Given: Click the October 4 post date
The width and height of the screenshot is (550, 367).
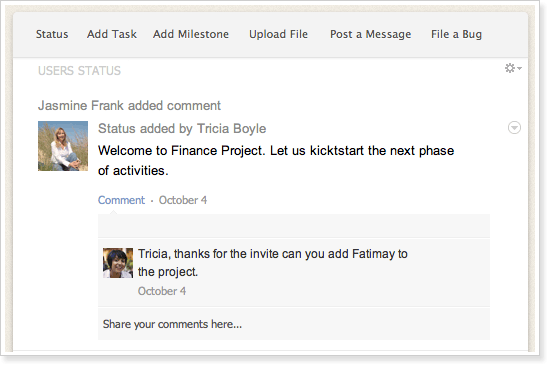Looking at the screenshot, I should tap(183, 200).
